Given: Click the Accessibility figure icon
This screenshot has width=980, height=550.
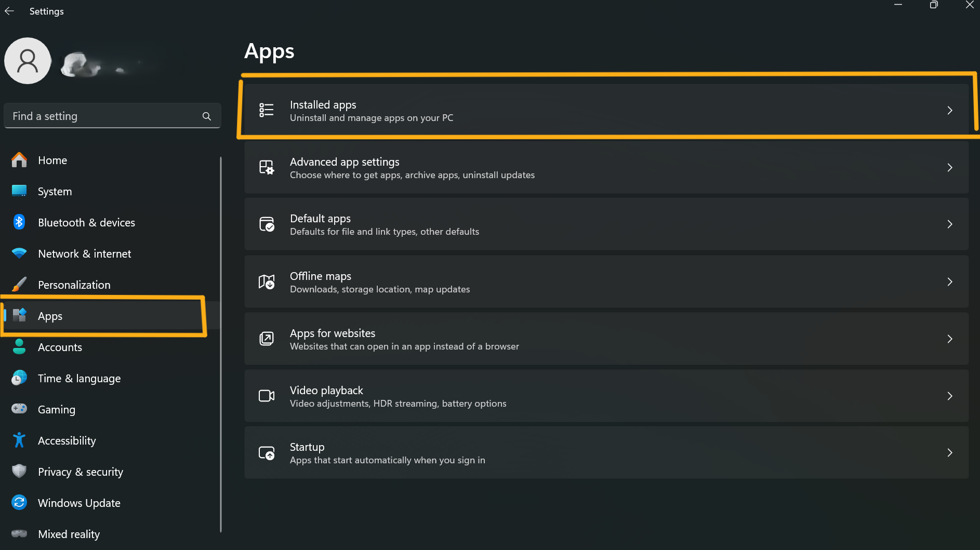Looking at the screenshot, I should pos(19,440).
